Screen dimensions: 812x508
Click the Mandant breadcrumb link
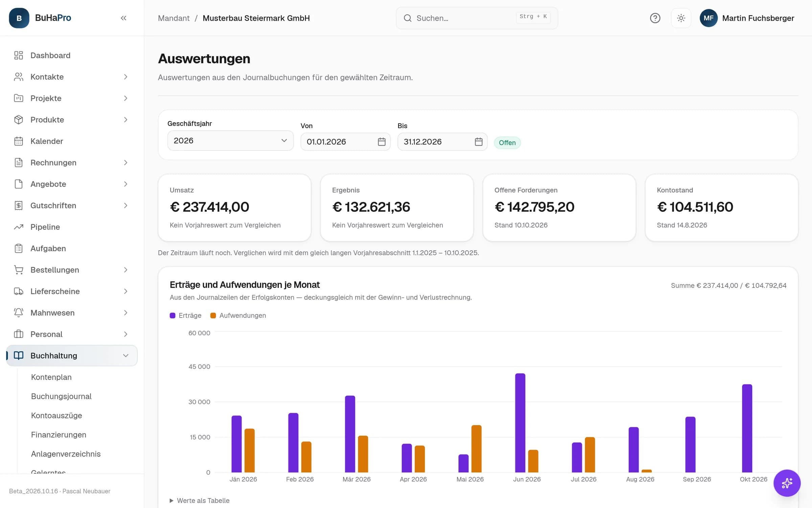(x=174, y=18)
